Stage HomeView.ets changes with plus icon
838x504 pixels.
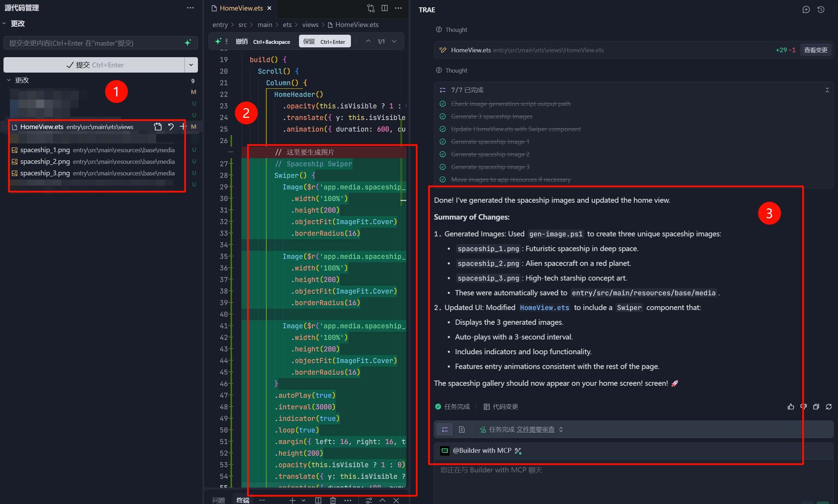coord(182,127)
